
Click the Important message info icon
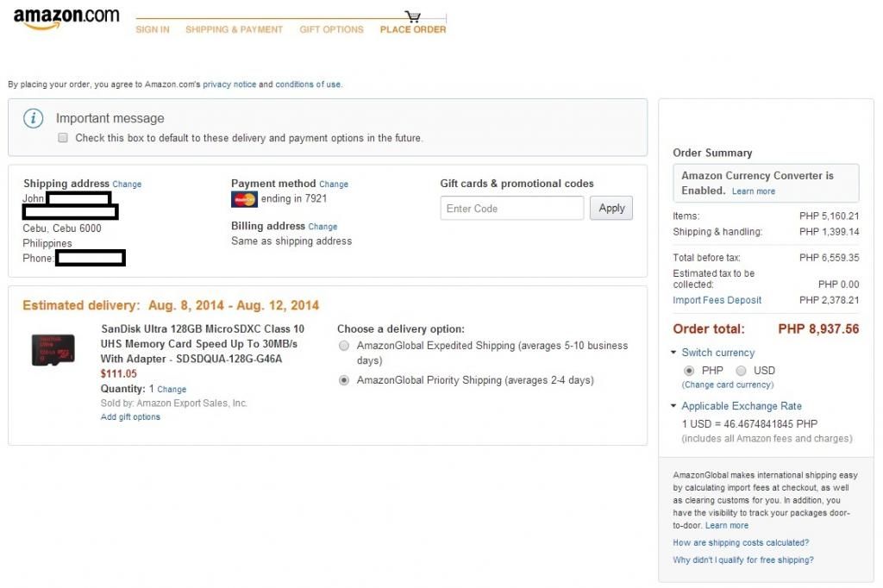34,118
